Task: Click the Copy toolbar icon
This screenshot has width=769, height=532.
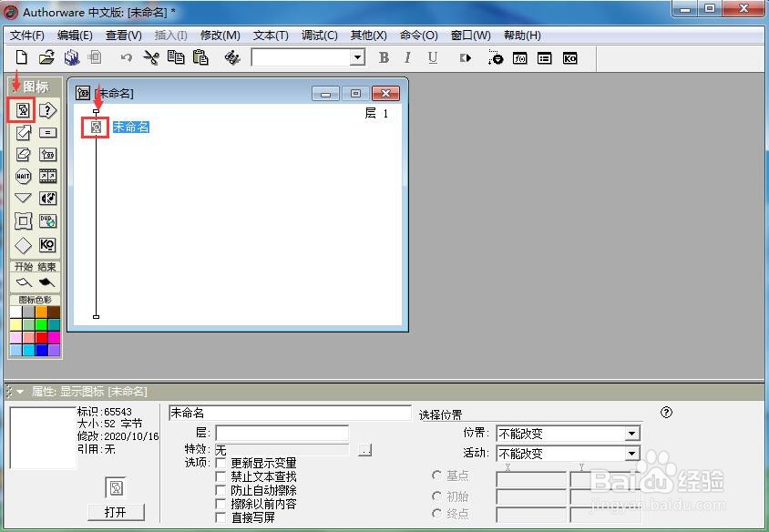Action: (176, 58)
